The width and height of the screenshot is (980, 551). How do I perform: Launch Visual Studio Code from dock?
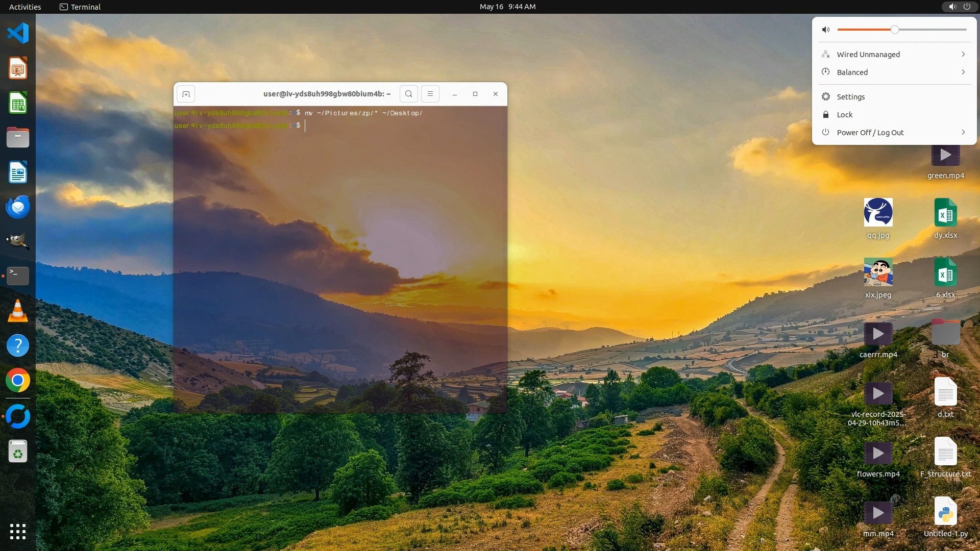pos(18,34)
